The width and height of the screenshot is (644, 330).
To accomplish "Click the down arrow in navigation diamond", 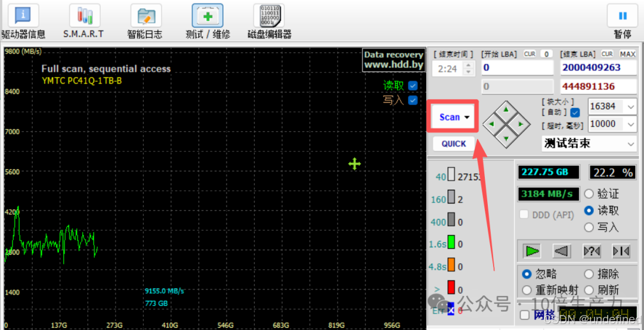I will [506, 138].
